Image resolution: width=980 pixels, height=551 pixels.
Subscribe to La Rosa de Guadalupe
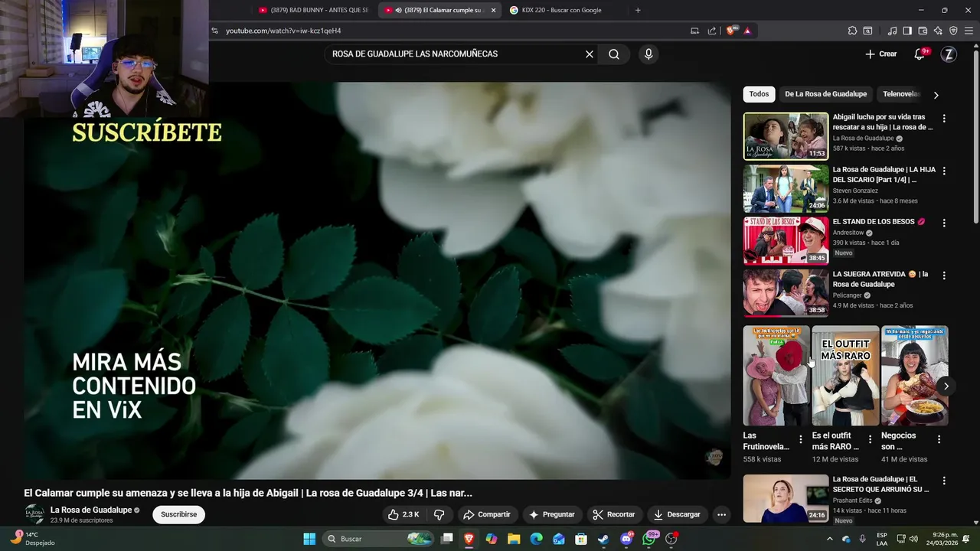click(x=179, y=514)
